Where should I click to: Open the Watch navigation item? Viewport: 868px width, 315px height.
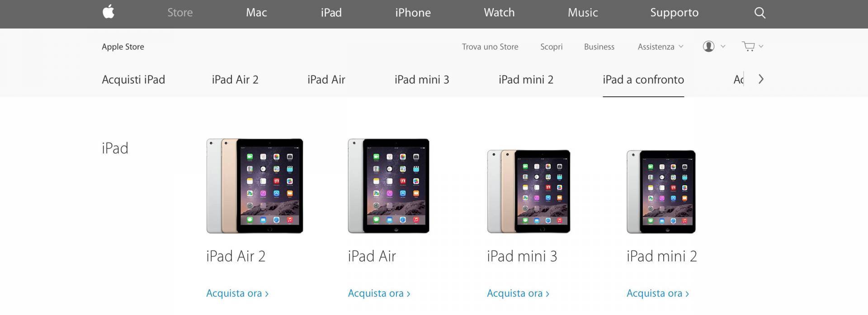(x=499, y=13)
